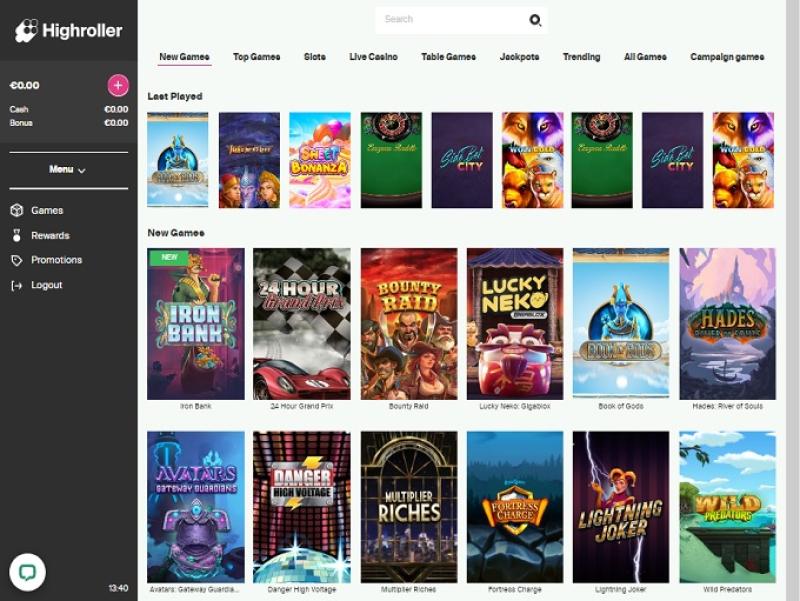Open the Table Games tab
The height and width of the screenshot is (601, 800).
pos(448,57)
